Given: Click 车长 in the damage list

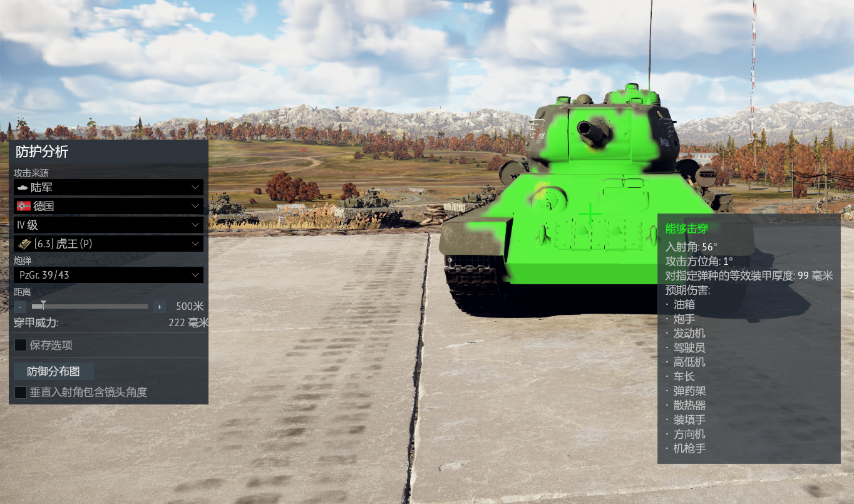Looking at the screenshot, I should (684, 377).
